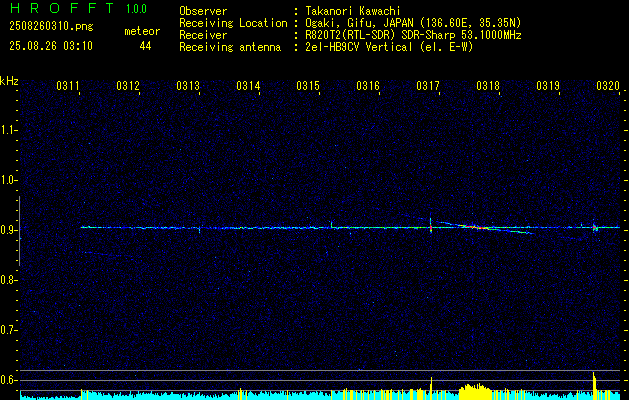Click the grey frequency range bar beside 0.9

(x=19, y=231)
